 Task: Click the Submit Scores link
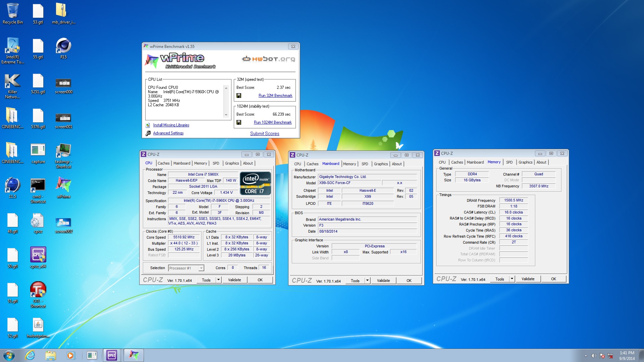pos(265,133)
